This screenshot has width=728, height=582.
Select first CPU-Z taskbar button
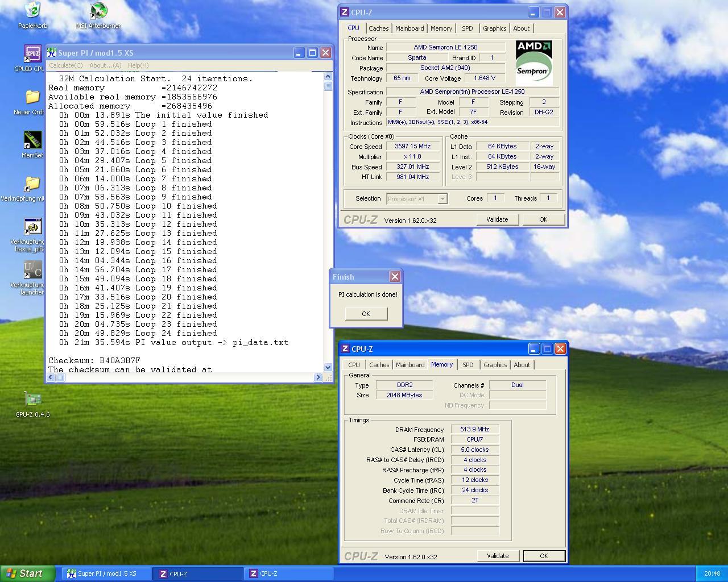[x=198, y=574]
